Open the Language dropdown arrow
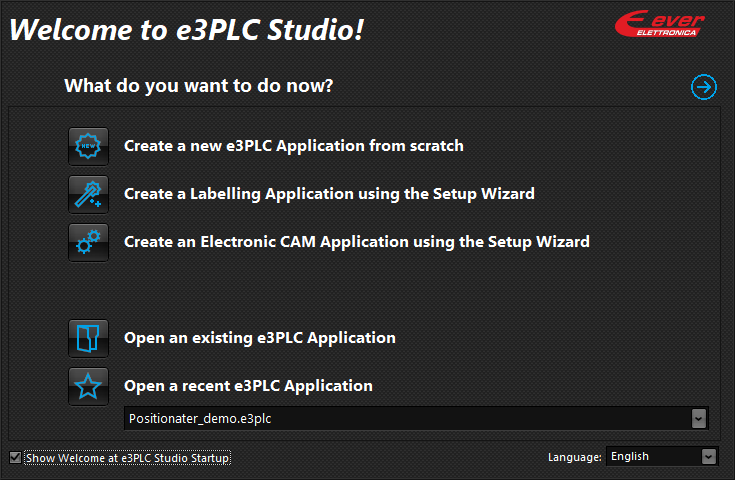Viewport: 735px width, 480px height. (x=708, y=457)
